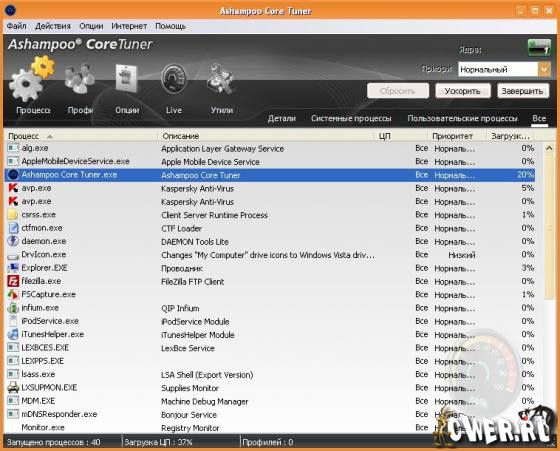Image resolution: width=560 pixels, height=451 pixels.
Task: Click DrvIcon.exe Низкий priority cell
Action: pos(461,255)
